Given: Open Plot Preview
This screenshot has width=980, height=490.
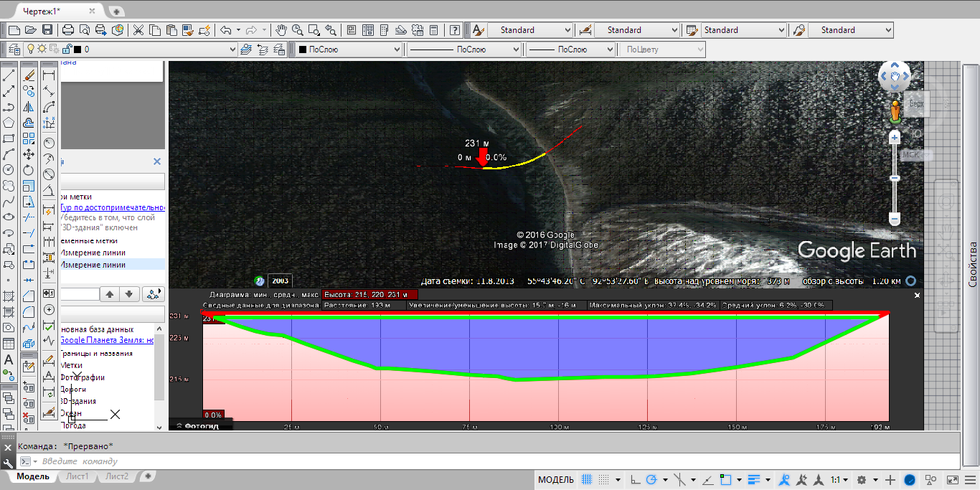Looking at the screenshot, I should pyautogui.click(x=85, y=30).
